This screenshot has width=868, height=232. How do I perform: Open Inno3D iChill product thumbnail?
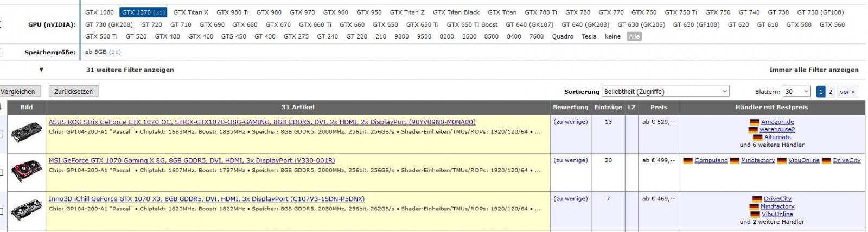coord(27,210)
